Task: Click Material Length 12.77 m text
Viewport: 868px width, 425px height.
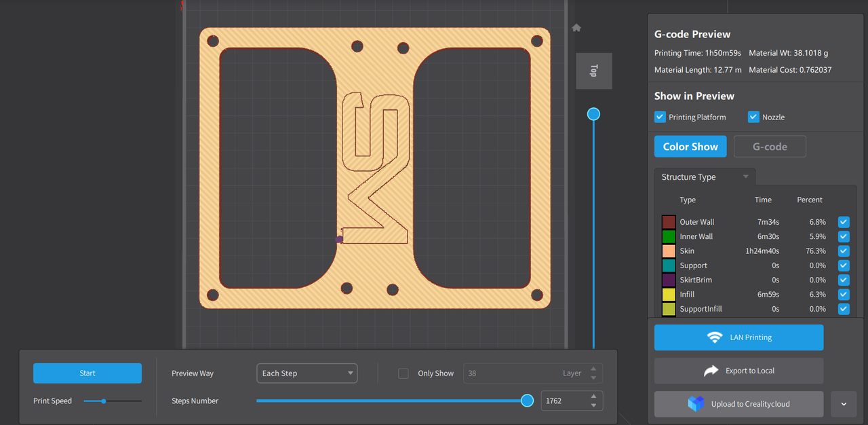Action: (698, 70)
